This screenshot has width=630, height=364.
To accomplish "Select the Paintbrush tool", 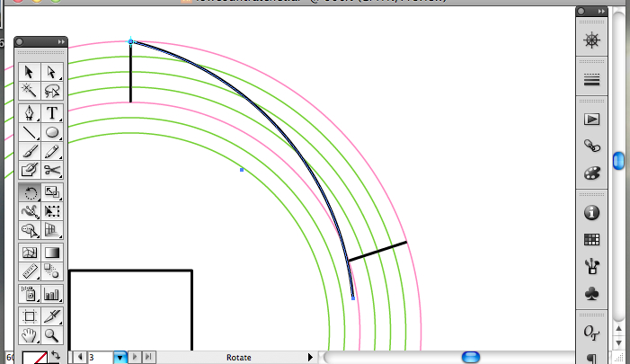I will [29, 152].
